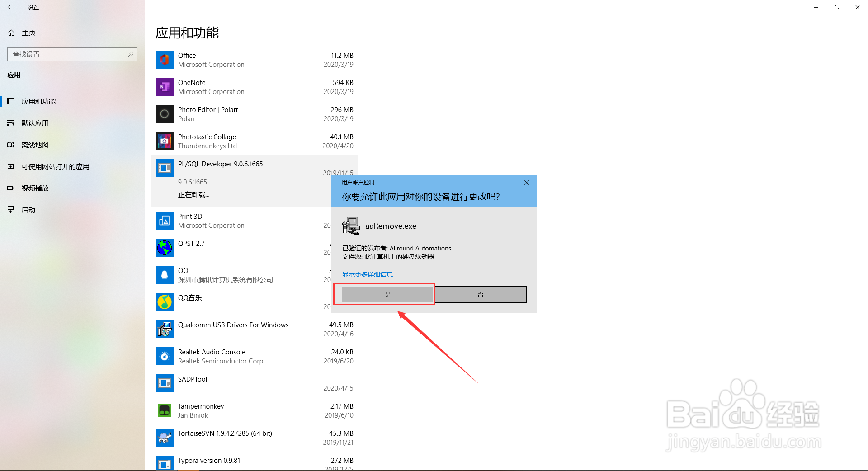The image size is (868, 471).
Task: Click the 可使用网站打开的应用 sidebar icon
Action: (11, 166)
